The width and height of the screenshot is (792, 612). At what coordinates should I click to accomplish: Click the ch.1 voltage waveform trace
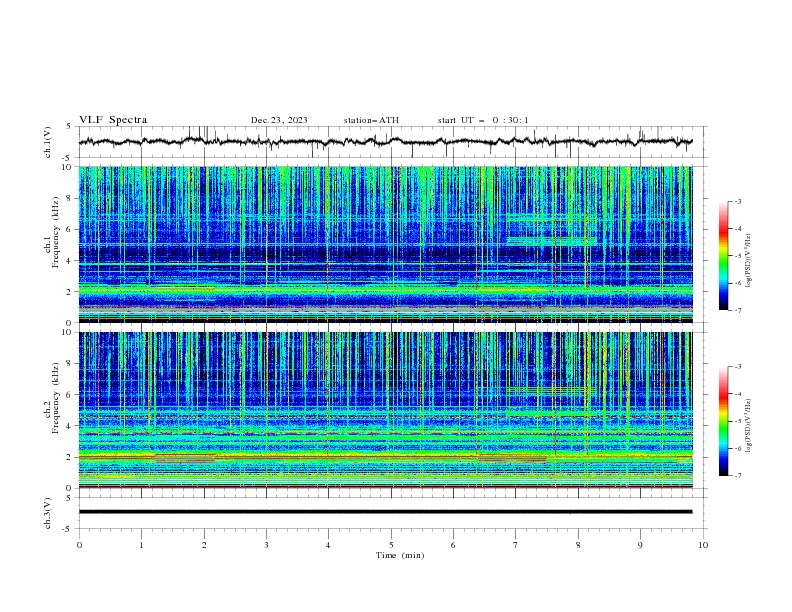point(385,142)
